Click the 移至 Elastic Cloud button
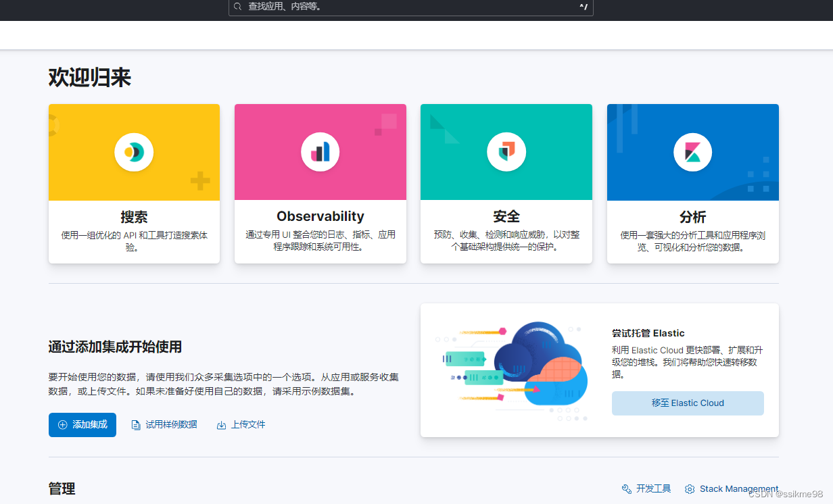Screen dimensions: 833x504 (x=688, y=403)
